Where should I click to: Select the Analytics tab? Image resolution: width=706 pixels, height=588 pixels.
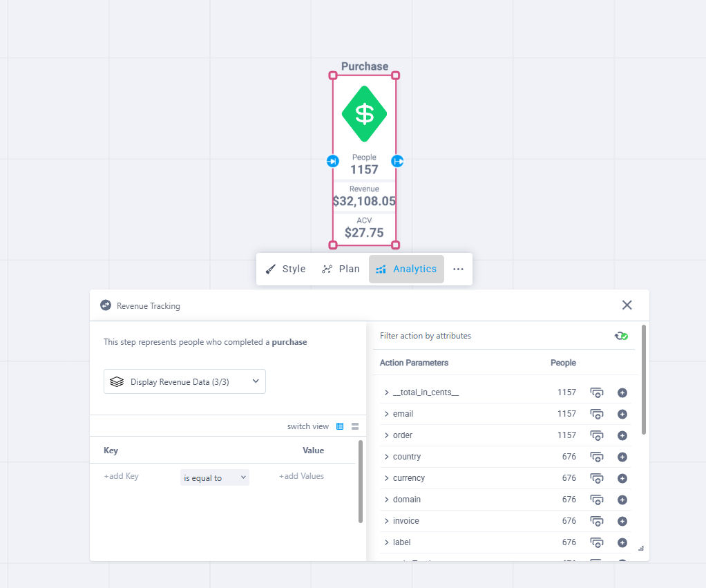click(x=406, y=269)
